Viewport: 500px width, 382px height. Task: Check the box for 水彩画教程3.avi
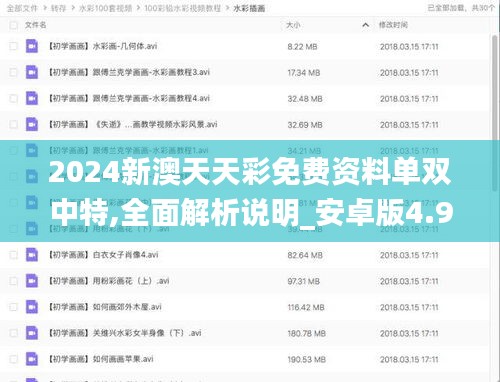(x=13, y=72)
